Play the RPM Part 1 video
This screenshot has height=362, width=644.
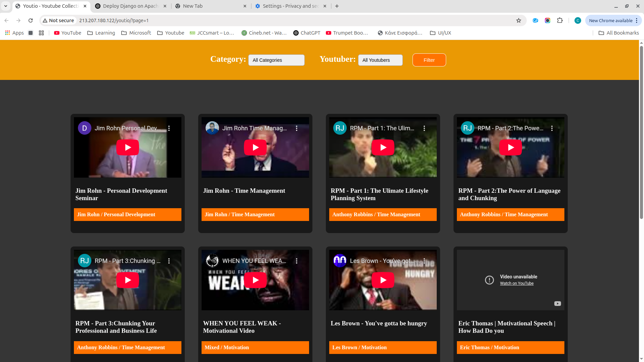click(x=383, y=147)
